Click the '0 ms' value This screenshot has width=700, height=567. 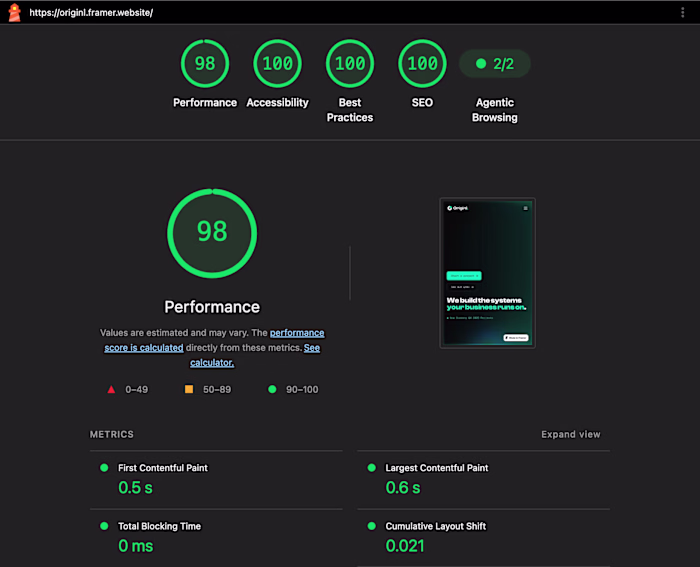point(136,546)
